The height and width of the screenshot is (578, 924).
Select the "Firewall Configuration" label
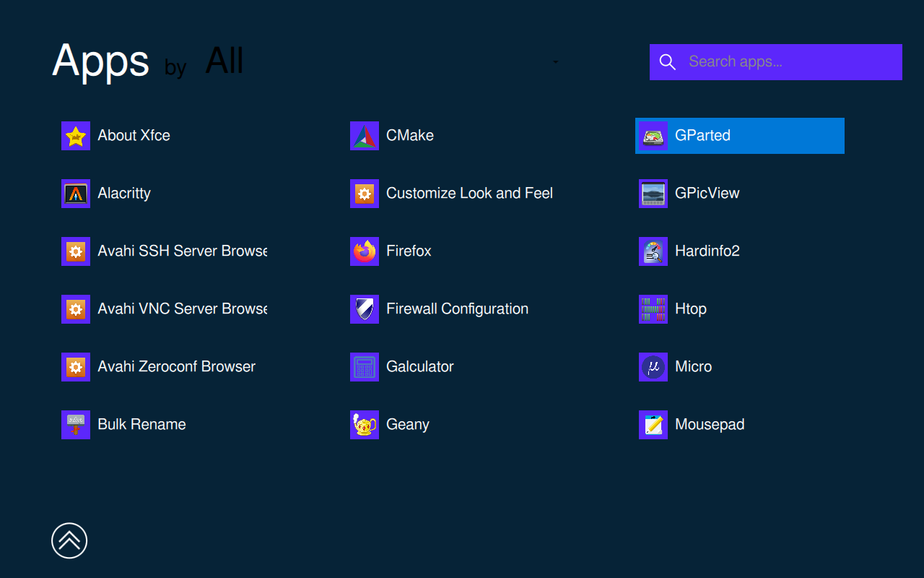(458, 309)
